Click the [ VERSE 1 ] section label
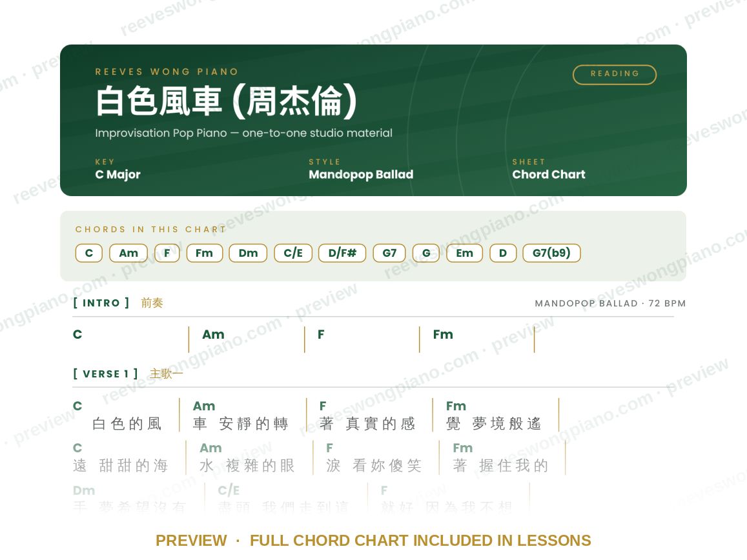This screenshot has height=560, width=747. pos(106,374)
